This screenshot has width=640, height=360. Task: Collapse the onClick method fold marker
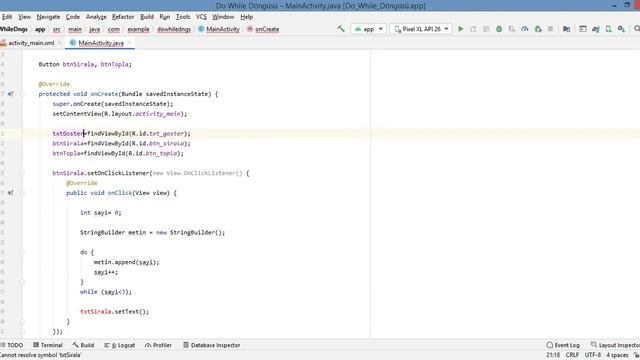(x=22, y=193)
